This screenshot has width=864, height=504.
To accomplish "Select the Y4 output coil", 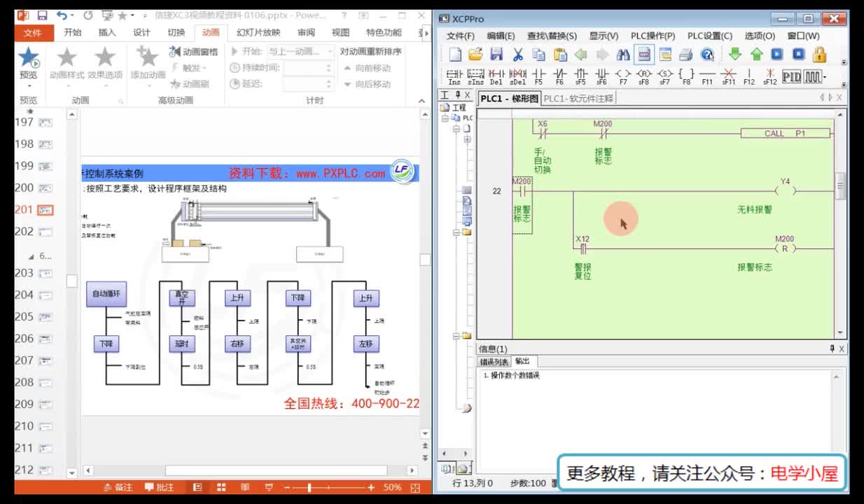I will click(x=785, y=190).
